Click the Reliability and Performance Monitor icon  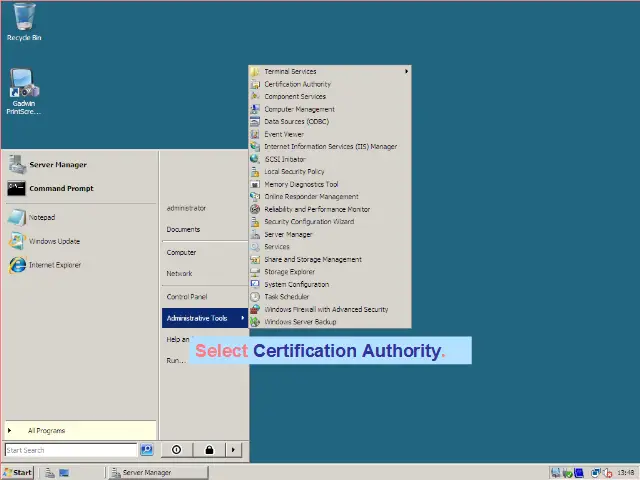click(255, 209)
